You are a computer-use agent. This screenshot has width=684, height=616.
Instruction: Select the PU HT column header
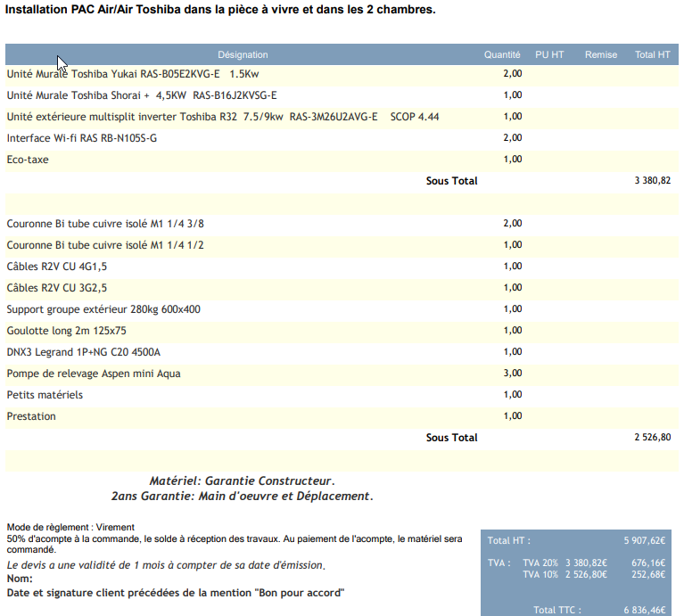click(549, 55)
